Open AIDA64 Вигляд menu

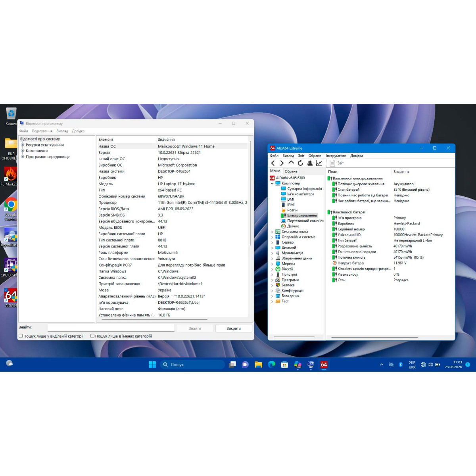click(x=288, y=156)
